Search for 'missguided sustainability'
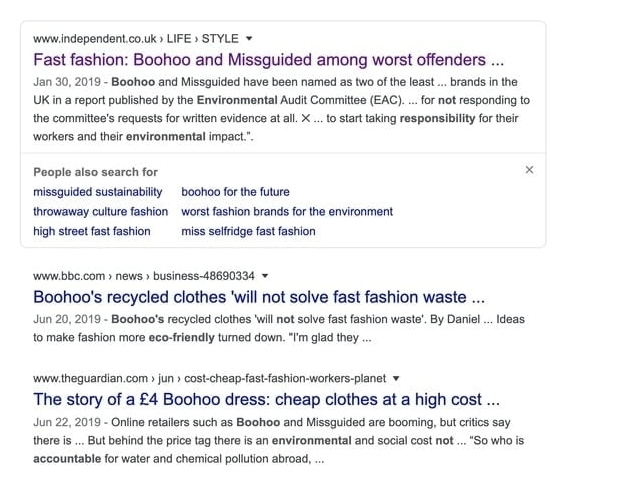 pyautogui.click(x=97, y=192)
